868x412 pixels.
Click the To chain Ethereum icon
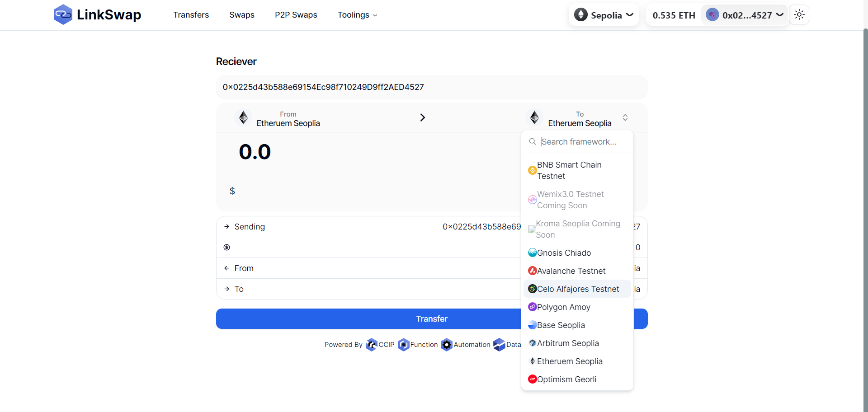(x=534, y=117)
